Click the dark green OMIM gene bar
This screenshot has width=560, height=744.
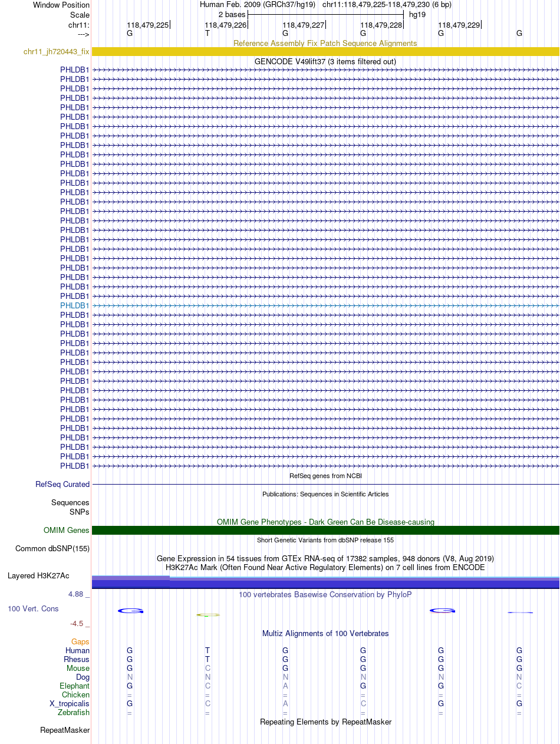click(325, 530)
